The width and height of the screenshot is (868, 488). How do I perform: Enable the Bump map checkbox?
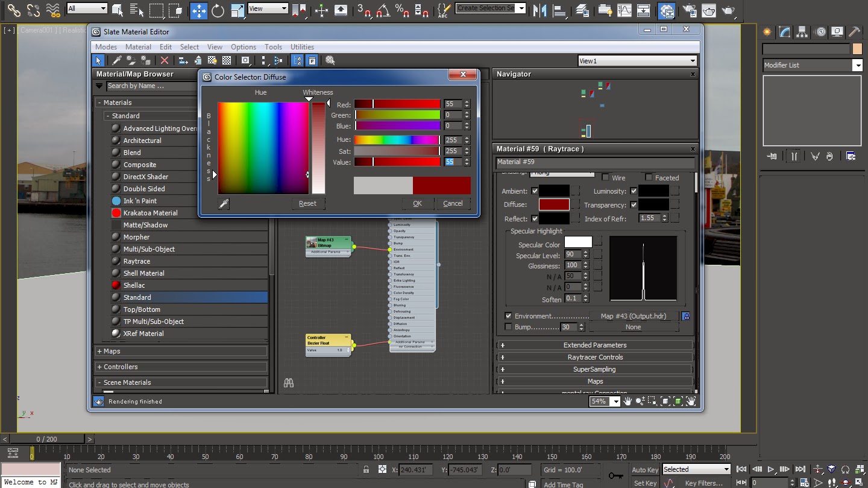coord(508,327)
